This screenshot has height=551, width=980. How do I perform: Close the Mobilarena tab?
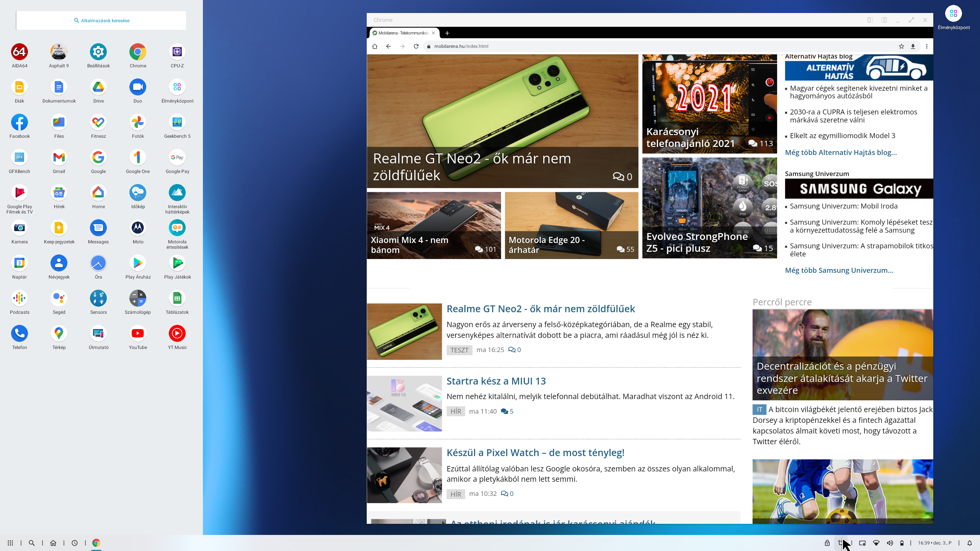tap(433, 33)
